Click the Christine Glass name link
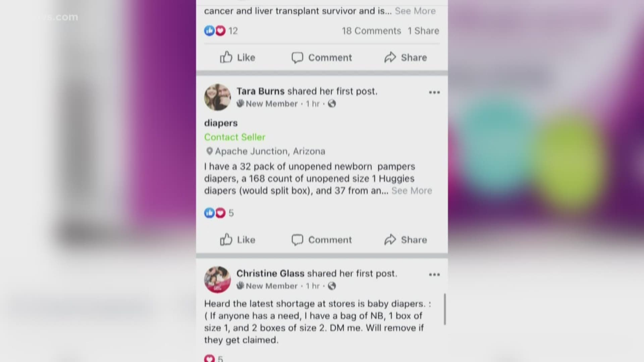 point(270,274)
